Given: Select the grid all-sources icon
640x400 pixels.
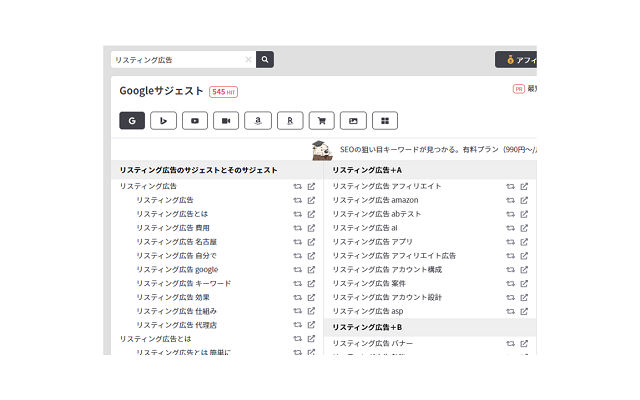Looking at the screenshot, I should 385,121.
